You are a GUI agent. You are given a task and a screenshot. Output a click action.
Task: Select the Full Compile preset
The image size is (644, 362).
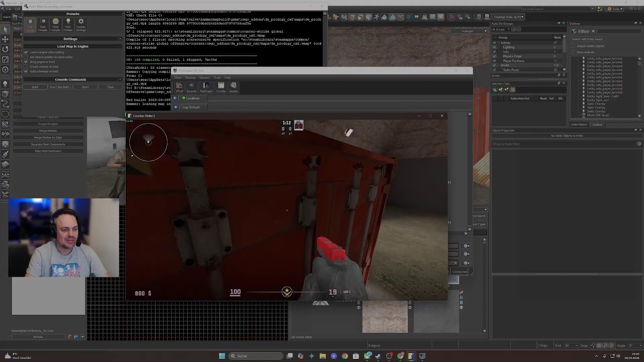click(x=30, y=25)
